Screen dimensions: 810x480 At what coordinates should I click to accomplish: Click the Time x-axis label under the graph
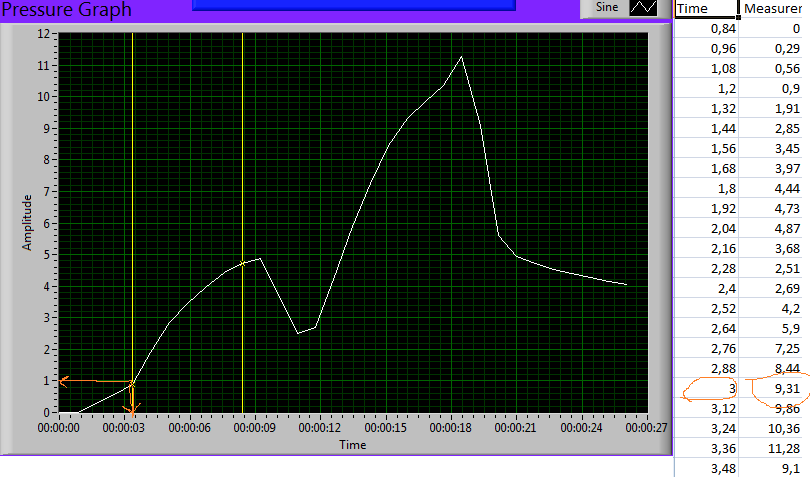[x=353, y=445]
